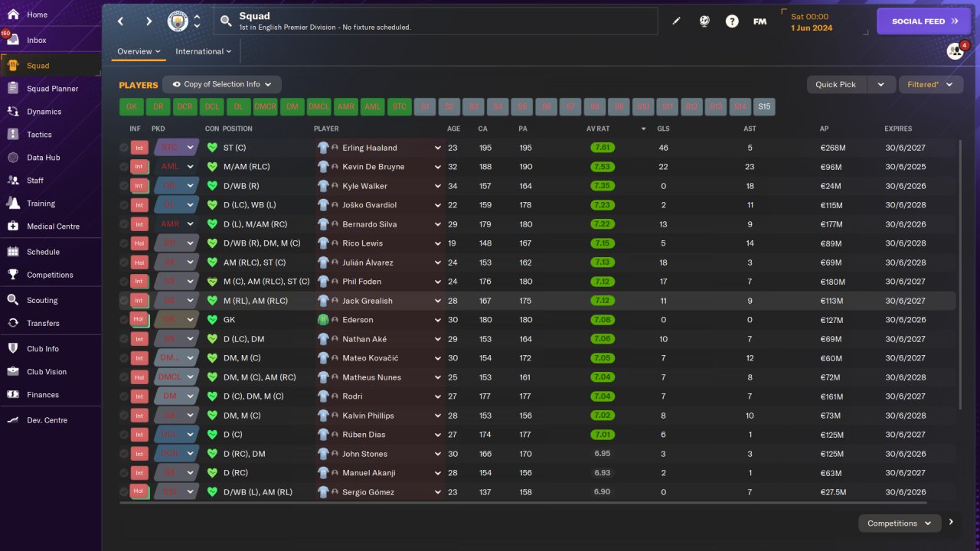Select the row circle for Rico Lewis
Screen dimensions: 980x551
(x=124, y=243)
